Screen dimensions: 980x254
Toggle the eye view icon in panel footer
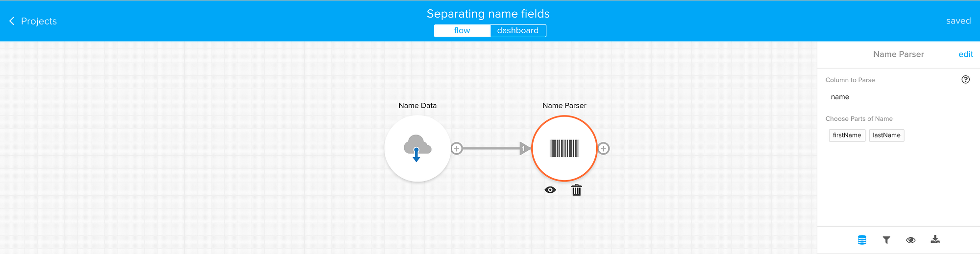[x=911, y=240]
